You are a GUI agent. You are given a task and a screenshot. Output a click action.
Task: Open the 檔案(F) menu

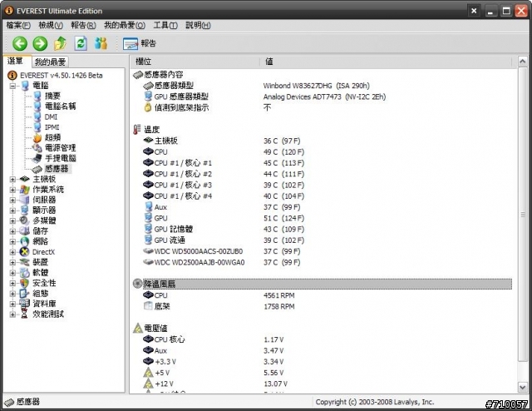tap(18, 25)
